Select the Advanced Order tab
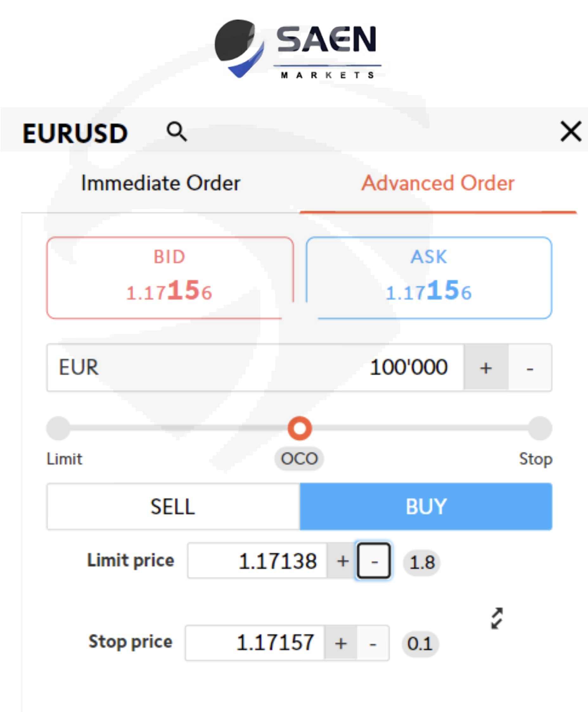This screenshot has width=588, height=712. pyautogui.click(x=438, y=183)
